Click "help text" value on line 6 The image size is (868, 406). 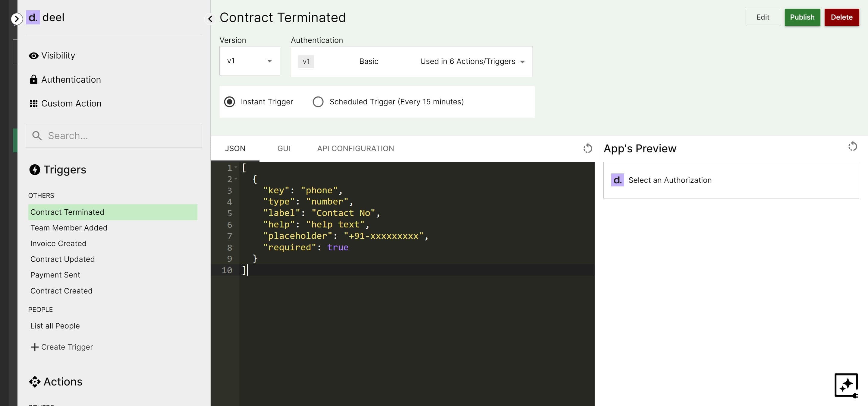(x=335, y=225)
